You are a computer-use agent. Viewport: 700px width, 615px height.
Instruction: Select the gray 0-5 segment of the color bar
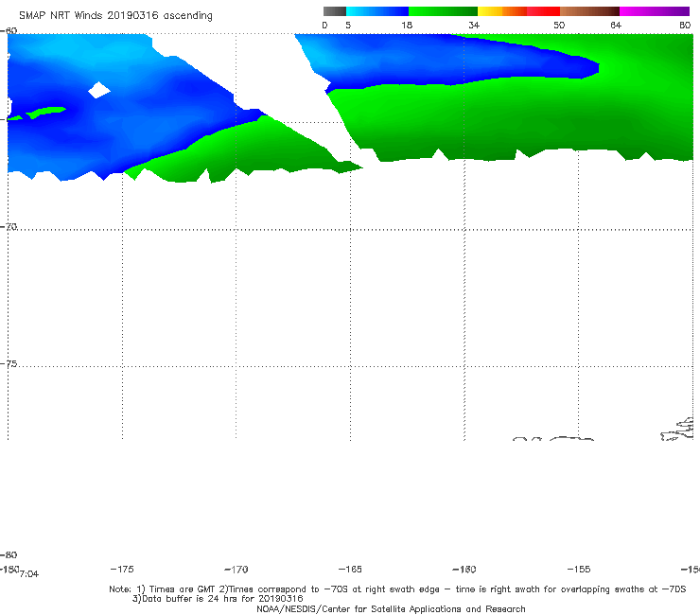(335, 11)
